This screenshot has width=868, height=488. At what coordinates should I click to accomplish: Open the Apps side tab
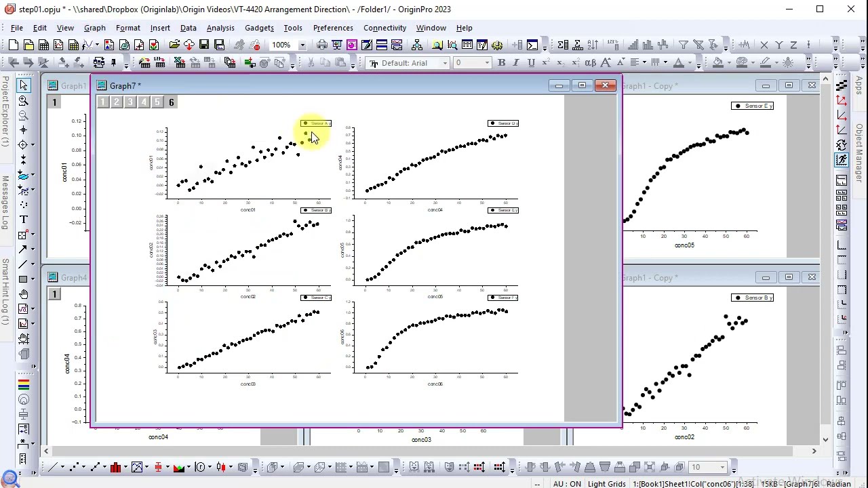tap(859, 85)
